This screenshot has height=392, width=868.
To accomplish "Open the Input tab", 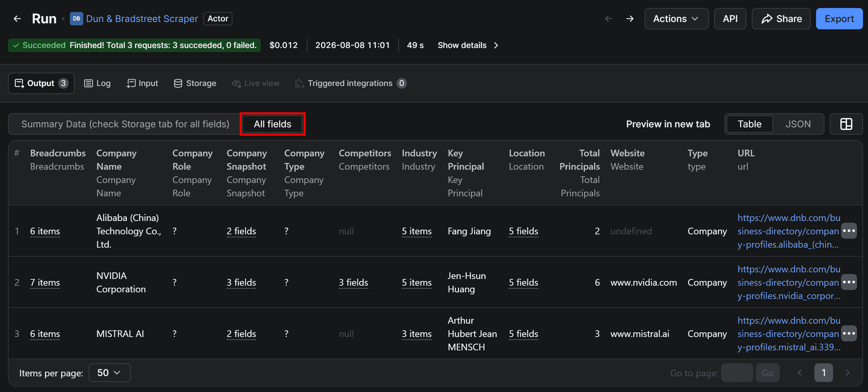I will [x=142, y=83].
